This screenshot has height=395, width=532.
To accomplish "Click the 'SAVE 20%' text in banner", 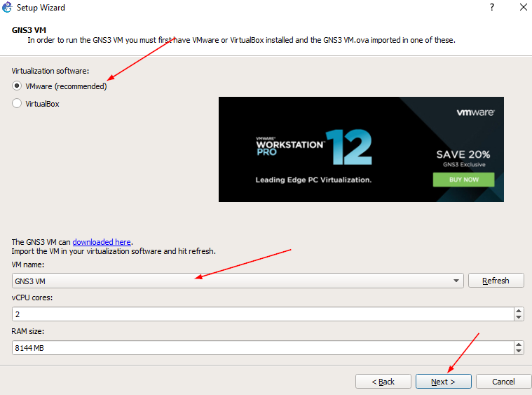I will (463, 154).
